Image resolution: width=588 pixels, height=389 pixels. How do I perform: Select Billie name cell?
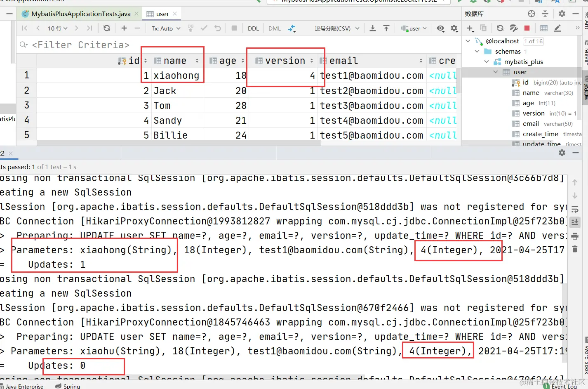(177, 135)
